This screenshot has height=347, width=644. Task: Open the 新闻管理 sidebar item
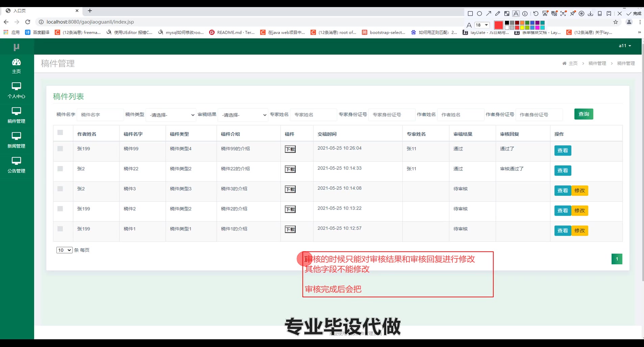[x=16, y=140]
